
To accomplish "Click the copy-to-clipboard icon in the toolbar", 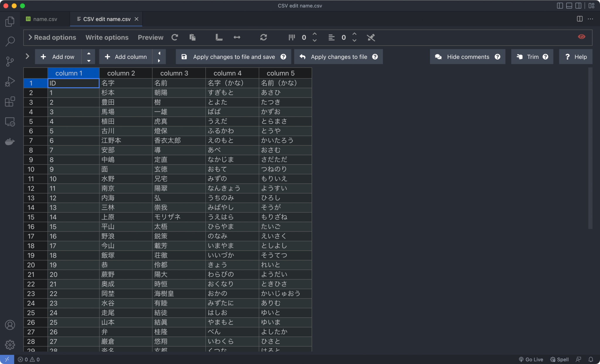I will coord(192,37).
